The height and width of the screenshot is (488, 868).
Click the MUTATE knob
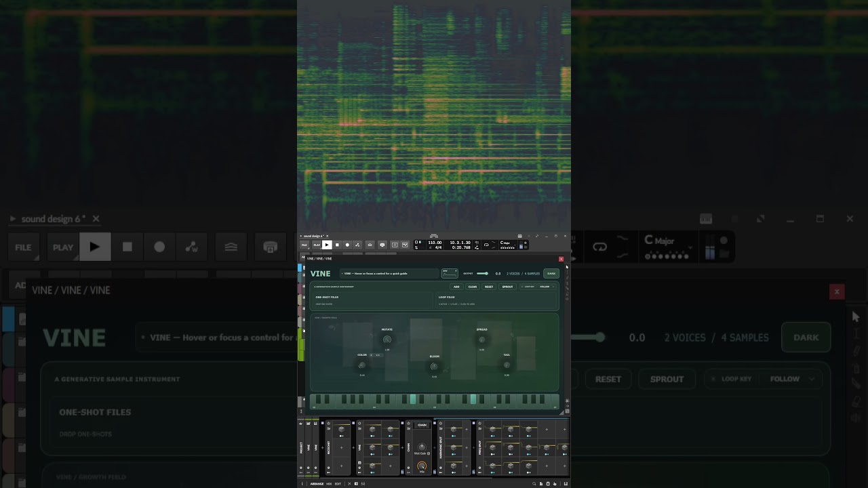387,340
